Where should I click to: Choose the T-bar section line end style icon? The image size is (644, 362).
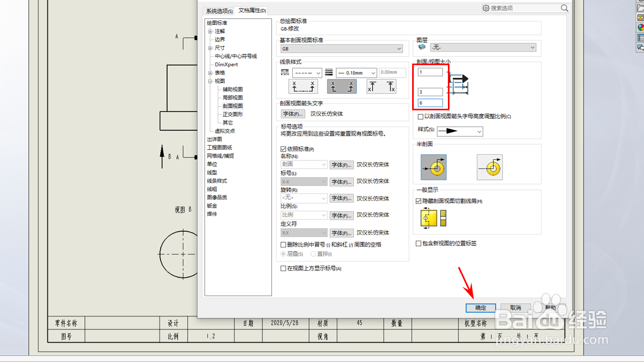[x=381, y=86]
